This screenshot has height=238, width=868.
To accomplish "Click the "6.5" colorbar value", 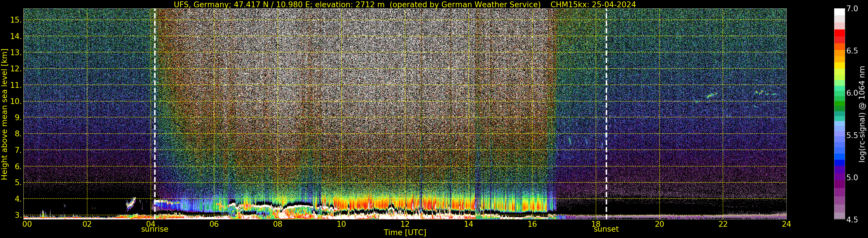I will pos(852,51).
